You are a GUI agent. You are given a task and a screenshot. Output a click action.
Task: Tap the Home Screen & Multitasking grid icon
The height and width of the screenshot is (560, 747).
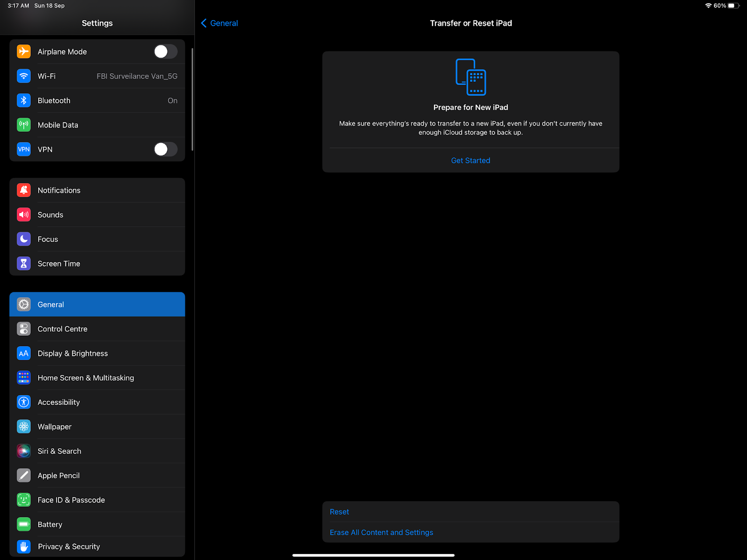24,378
